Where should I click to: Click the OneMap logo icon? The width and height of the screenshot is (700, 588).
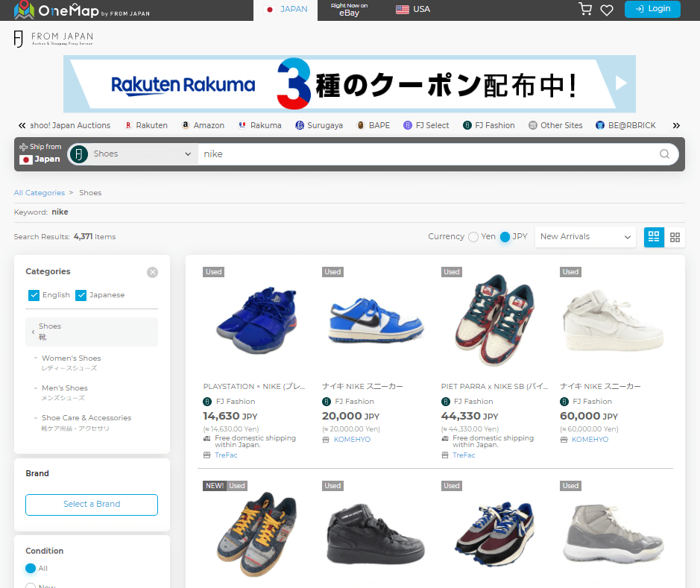pyautogui.click(x=24, y=10)
